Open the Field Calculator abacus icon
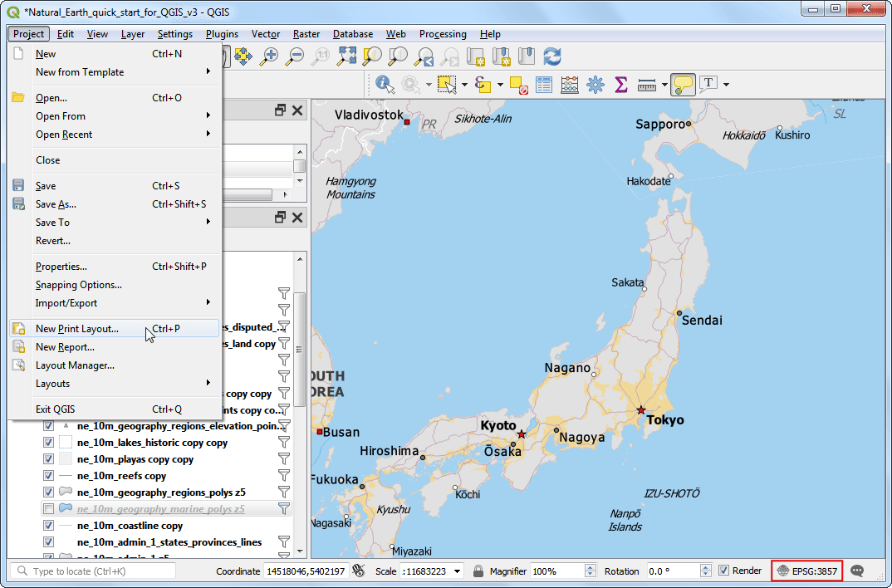Image resolution: width=892 pixels, height=588 pixels. pos(570,84)
